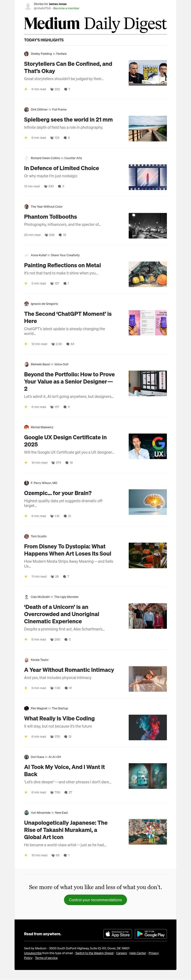Click the clap icon on the Phantom Tollbooths article

click(46, 235)
